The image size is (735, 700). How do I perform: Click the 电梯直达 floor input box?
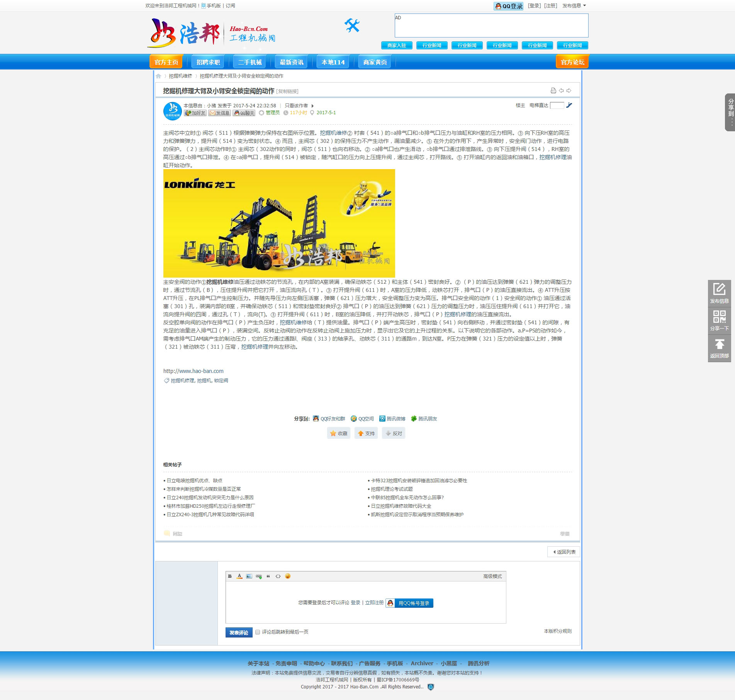coord(557,105)
